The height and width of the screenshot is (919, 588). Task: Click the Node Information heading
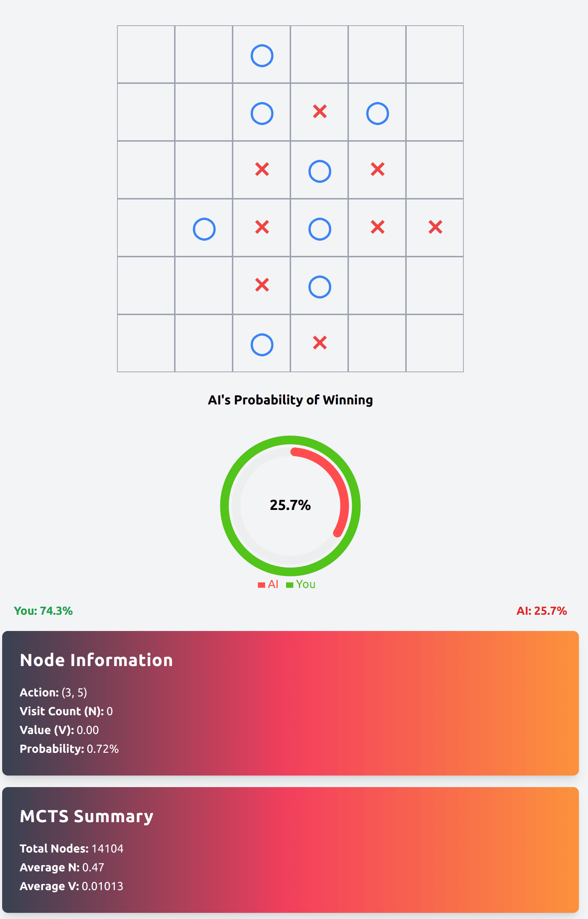(96, 660)
